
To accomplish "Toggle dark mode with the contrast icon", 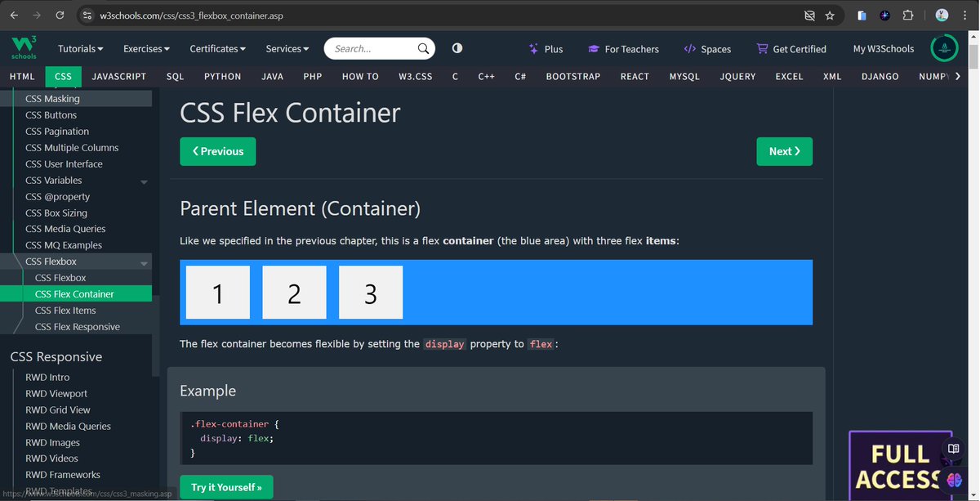I will coord(457,48).
